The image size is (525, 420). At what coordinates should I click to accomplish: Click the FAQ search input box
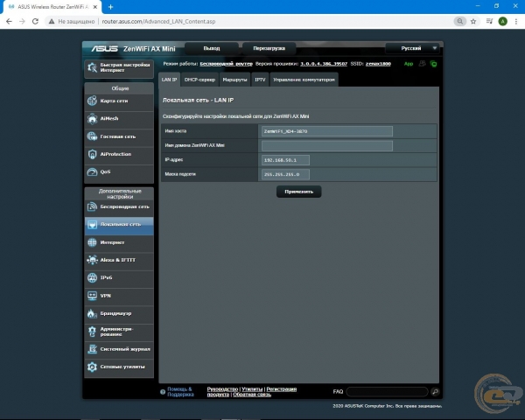(387, 391)
